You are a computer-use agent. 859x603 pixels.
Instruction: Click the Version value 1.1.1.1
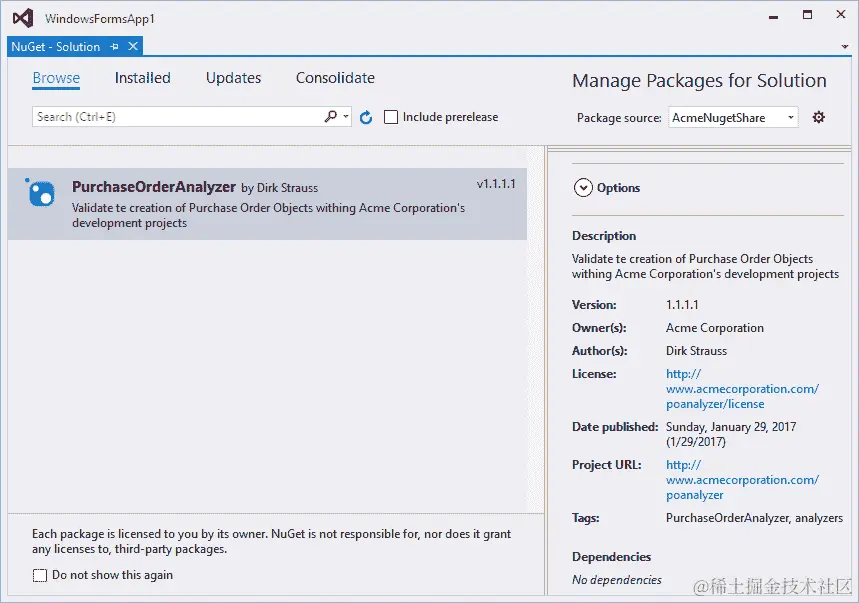pos(682,305)
